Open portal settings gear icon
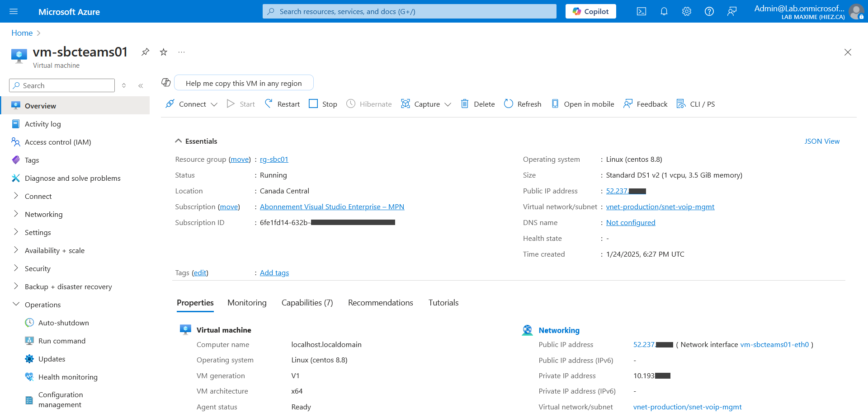 click(686, 12)
